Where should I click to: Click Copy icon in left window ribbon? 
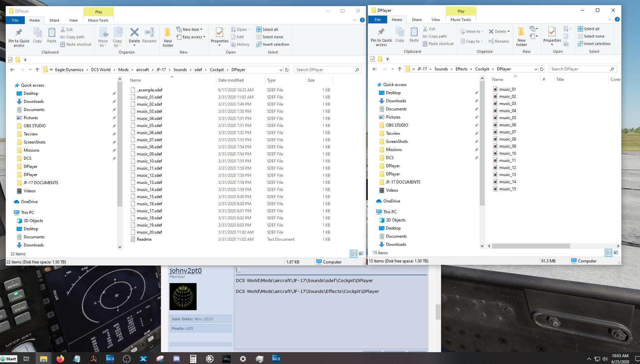pyautogui.click(x=37, y=35)
